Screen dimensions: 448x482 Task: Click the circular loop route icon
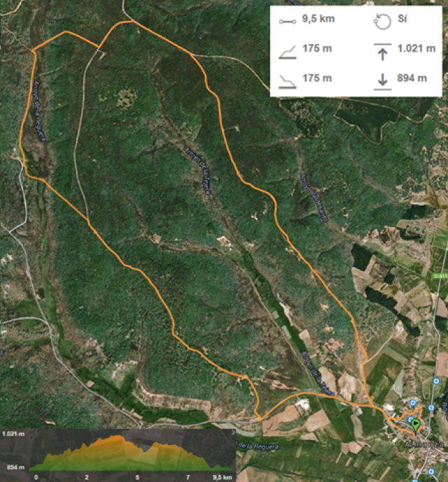click(x=382, y=22)
